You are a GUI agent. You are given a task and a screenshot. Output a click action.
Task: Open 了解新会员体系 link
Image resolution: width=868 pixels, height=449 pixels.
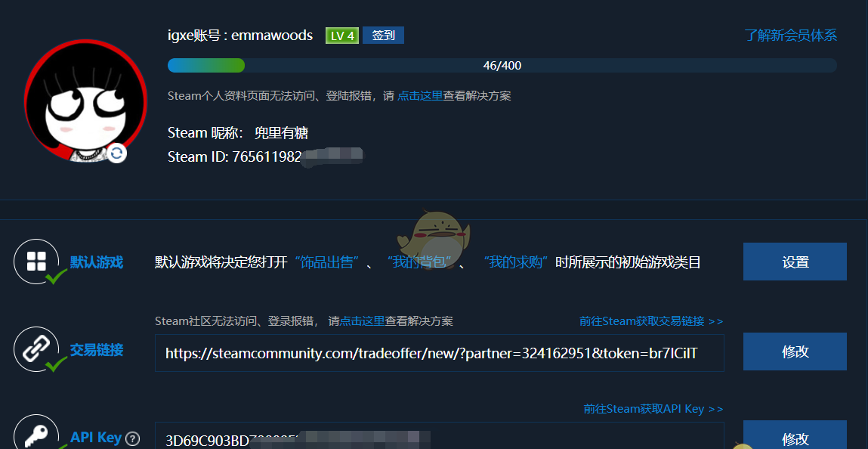(x=790, y=36)
